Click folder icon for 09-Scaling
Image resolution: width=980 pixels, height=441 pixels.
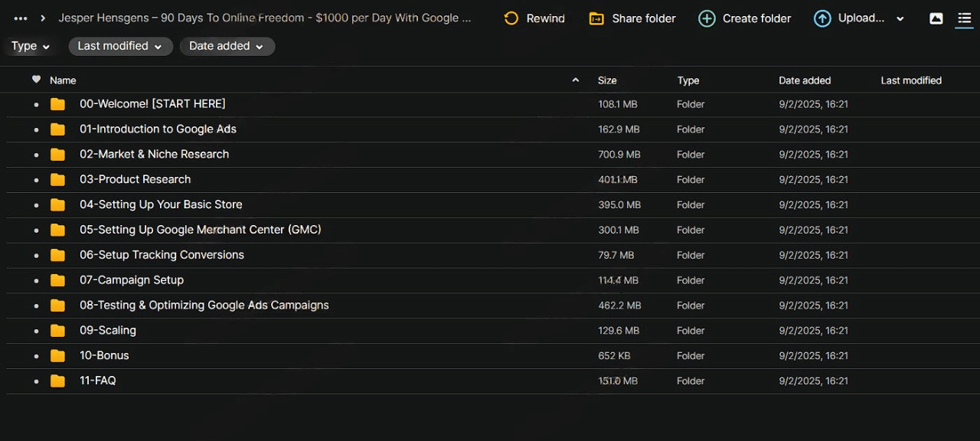point(57,331)
